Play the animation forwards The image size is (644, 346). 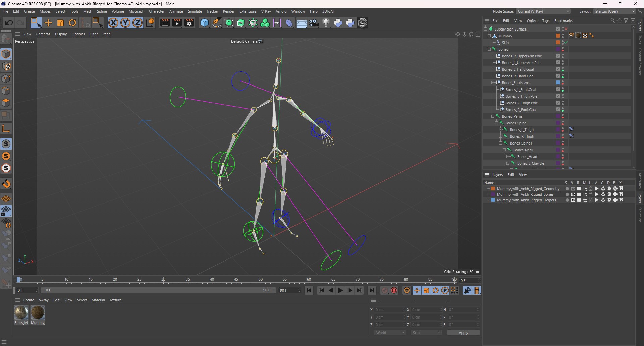pos(340,290)
